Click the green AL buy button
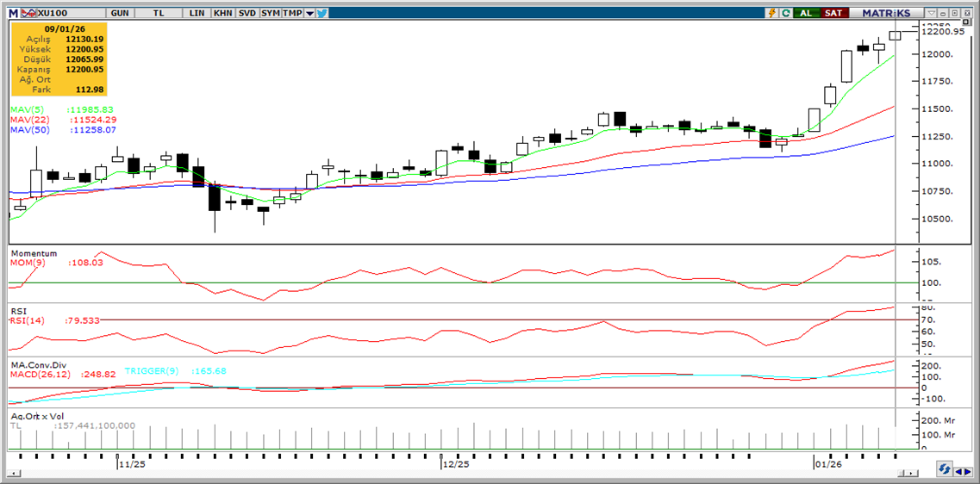The image size is (980, 484). tap(806, 13)
